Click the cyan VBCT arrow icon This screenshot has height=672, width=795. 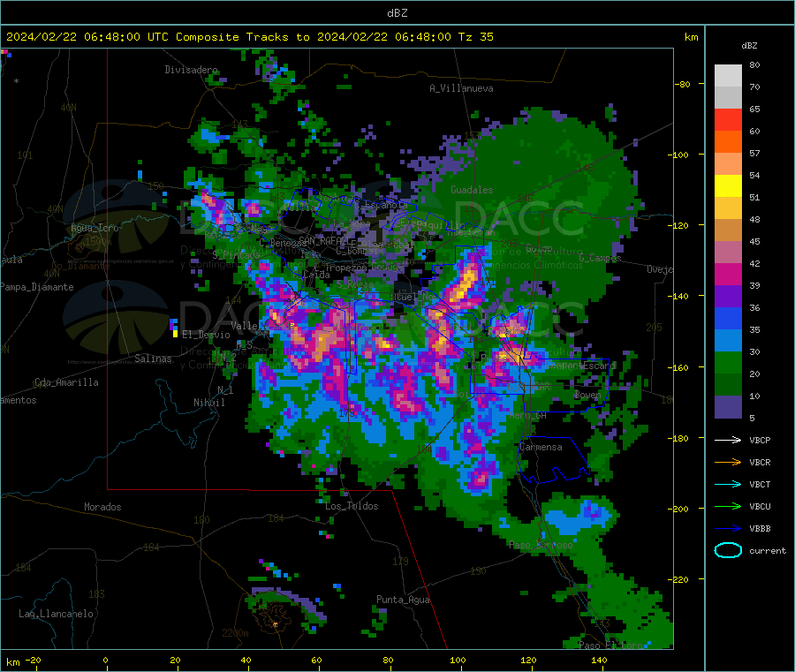pyautogui.click(x=728, y=485)
